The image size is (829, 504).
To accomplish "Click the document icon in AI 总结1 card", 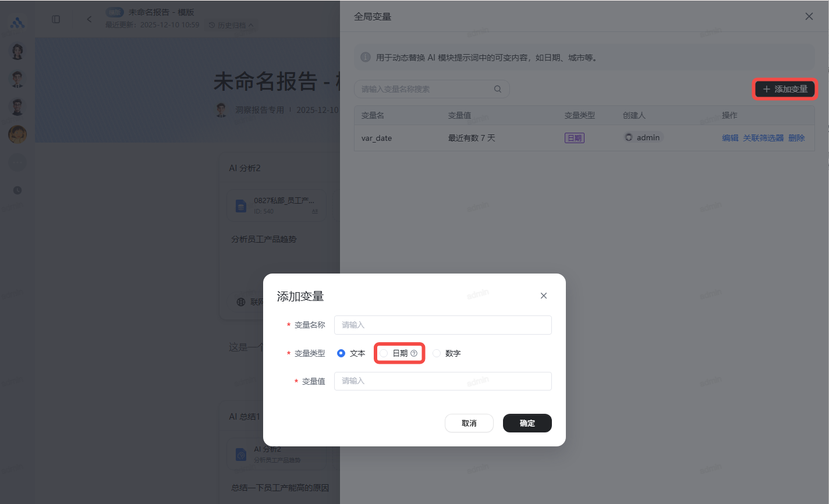I will coord(240,455).
